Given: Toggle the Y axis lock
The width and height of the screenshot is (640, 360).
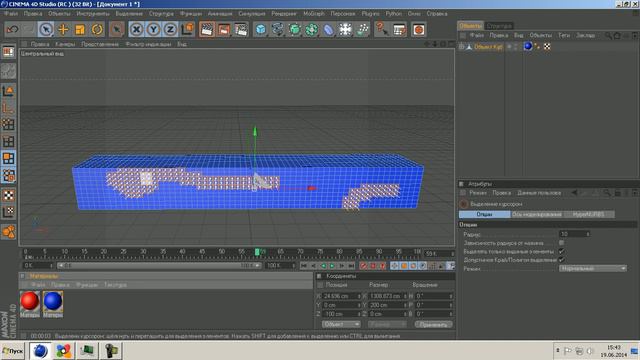Looking at the screenshot, I should pyautogui.click(x=153, y=29).
